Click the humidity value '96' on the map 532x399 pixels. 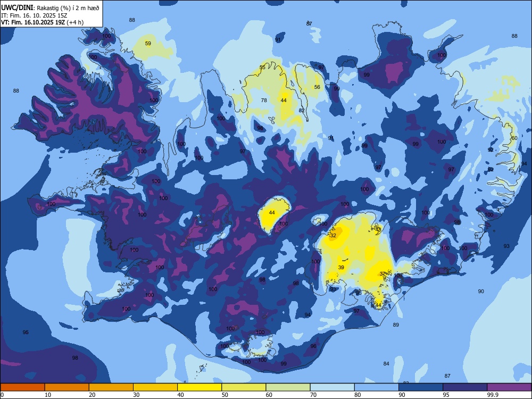coord(313,346)
